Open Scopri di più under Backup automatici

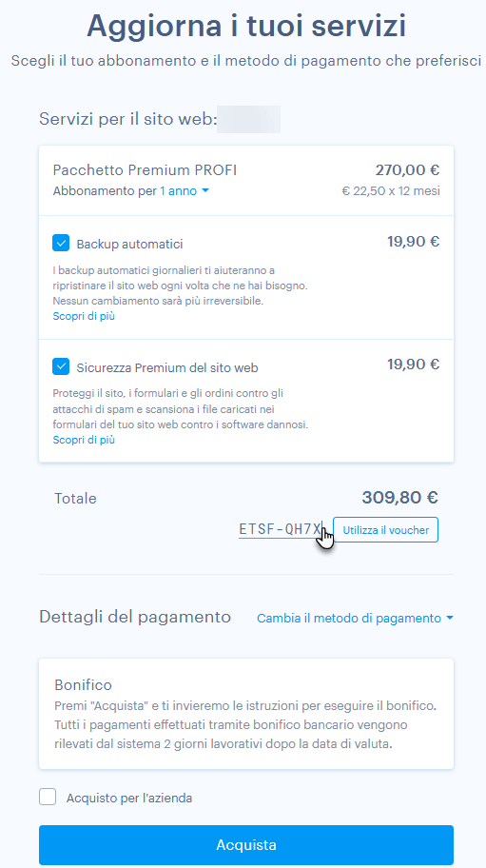(84, 316)
